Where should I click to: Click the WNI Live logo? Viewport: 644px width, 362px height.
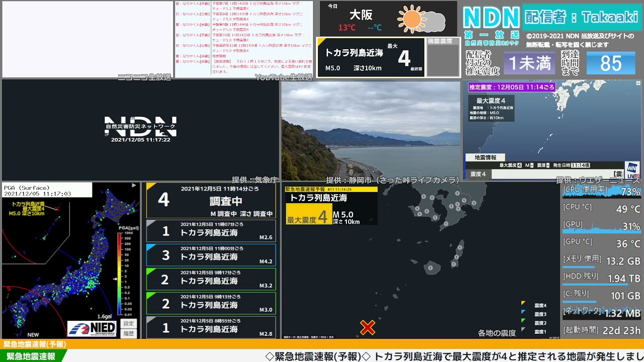click(631, 169)
